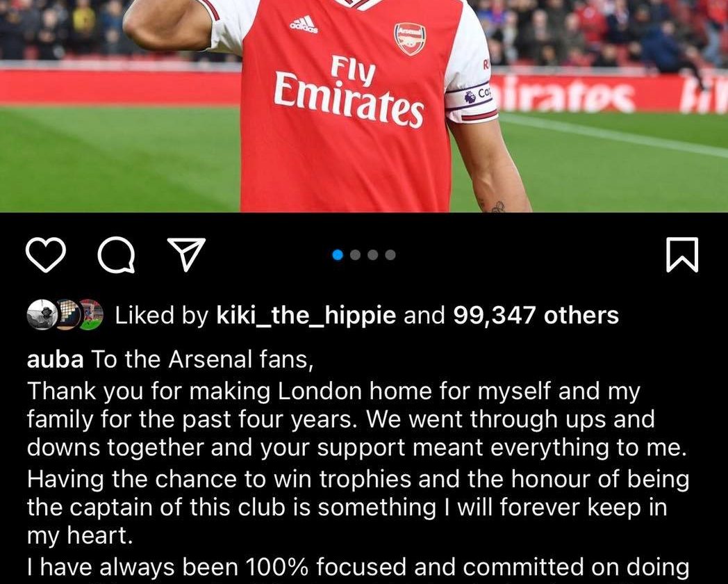View the list of 99,347 others

536,316
